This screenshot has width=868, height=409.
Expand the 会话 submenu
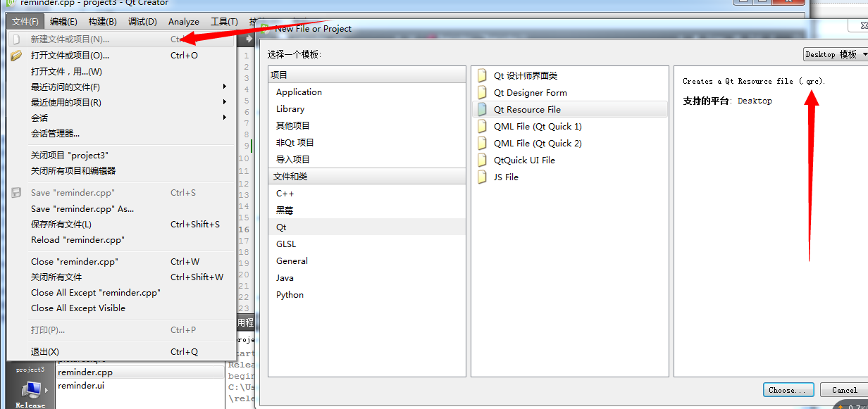click(x=225, y=118)
